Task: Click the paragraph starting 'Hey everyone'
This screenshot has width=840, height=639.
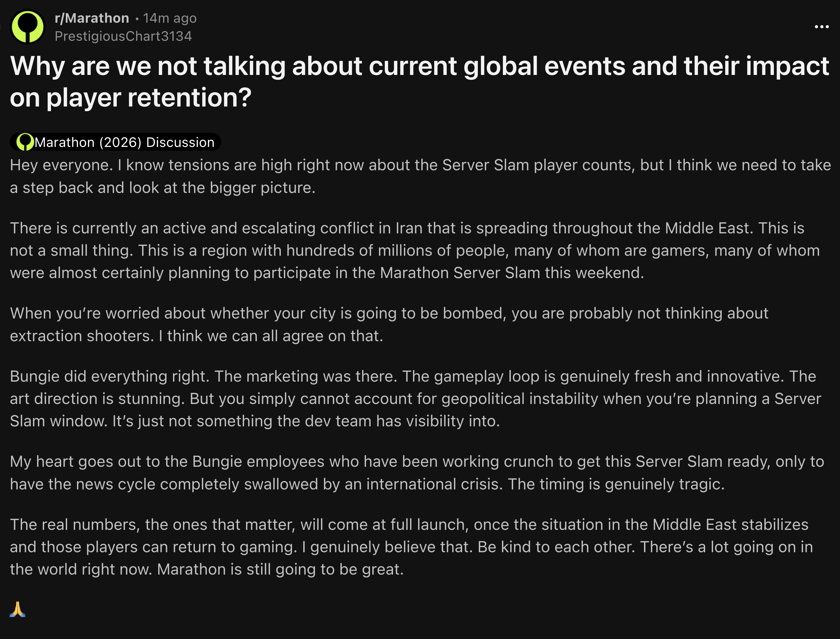Action: click(420, 176)
